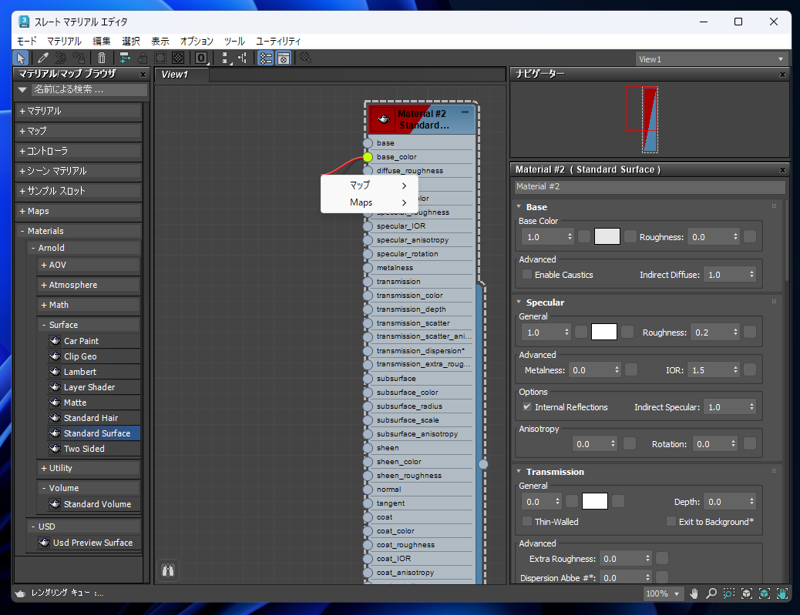Click the Zoom Extents Selected icon
This screenshot has width=800, height=615.
pos(765,594)
